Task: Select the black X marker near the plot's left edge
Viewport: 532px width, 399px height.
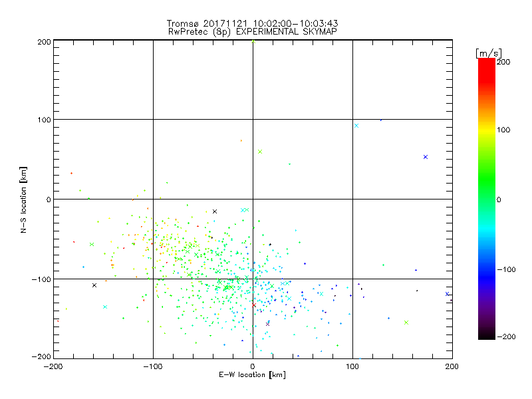Action: click(x=94, y=285)
